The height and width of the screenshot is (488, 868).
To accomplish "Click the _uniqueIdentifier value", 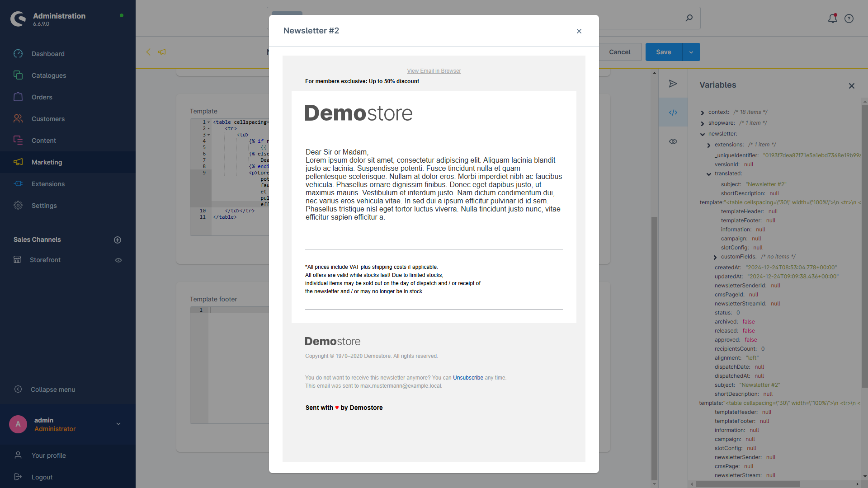I will tap(812, 155).
